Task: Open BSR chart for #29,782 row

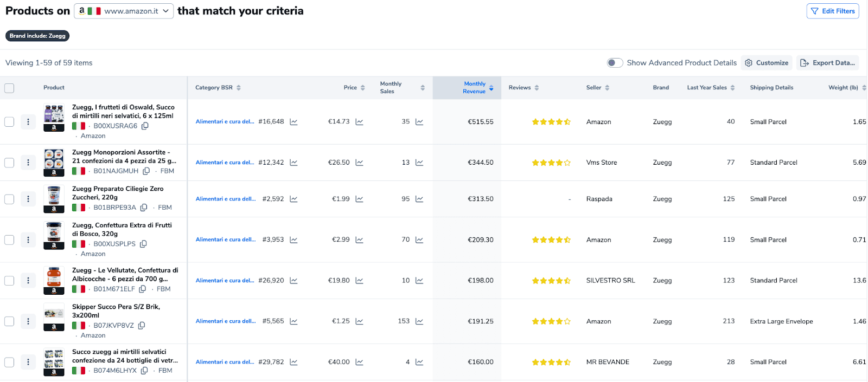Action: [293, 362]
